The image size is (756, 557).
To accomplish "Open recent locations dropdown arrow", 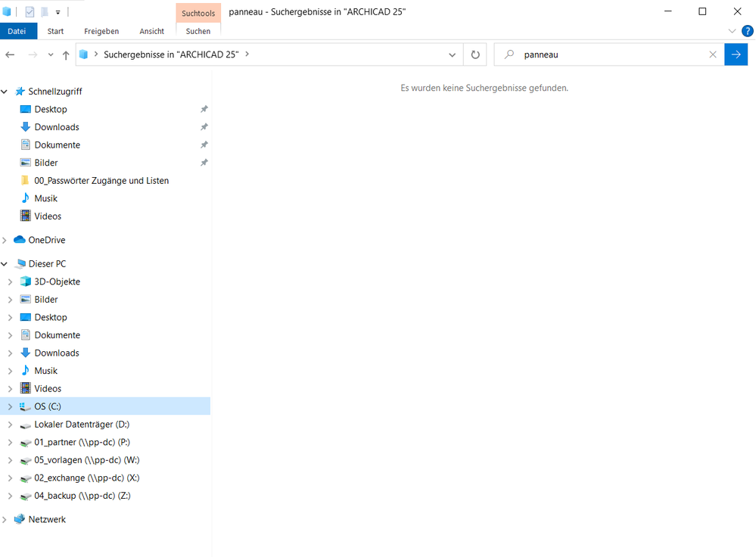I will (51, 54).
